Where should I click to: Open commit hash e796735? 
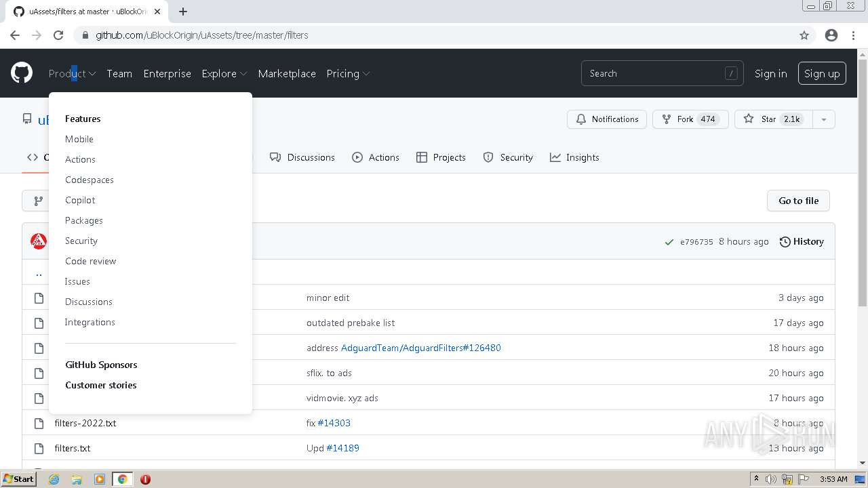[696, 242]
